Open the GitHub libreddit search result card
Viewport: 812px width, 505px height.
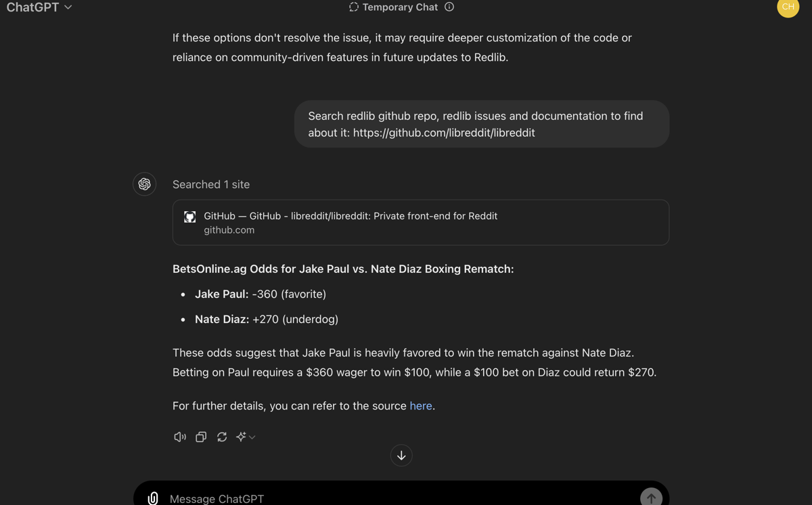421,222
